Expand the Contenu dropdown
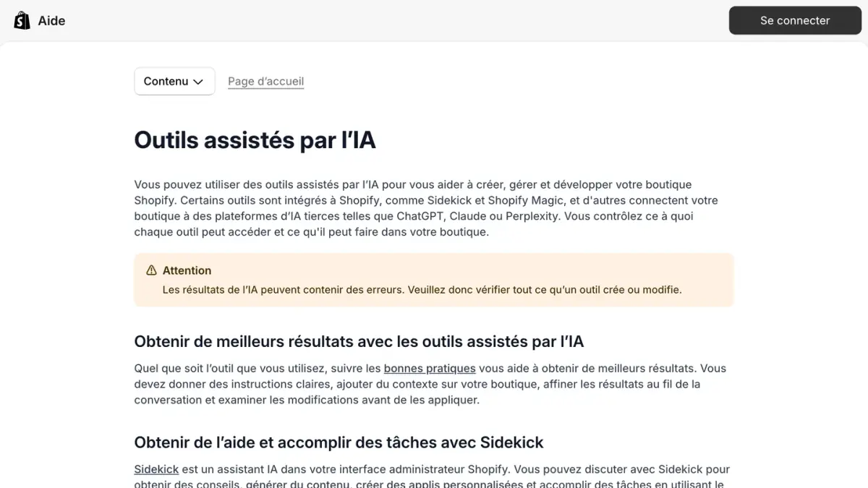This screenshot has width=868, height=488. [174, 81]
